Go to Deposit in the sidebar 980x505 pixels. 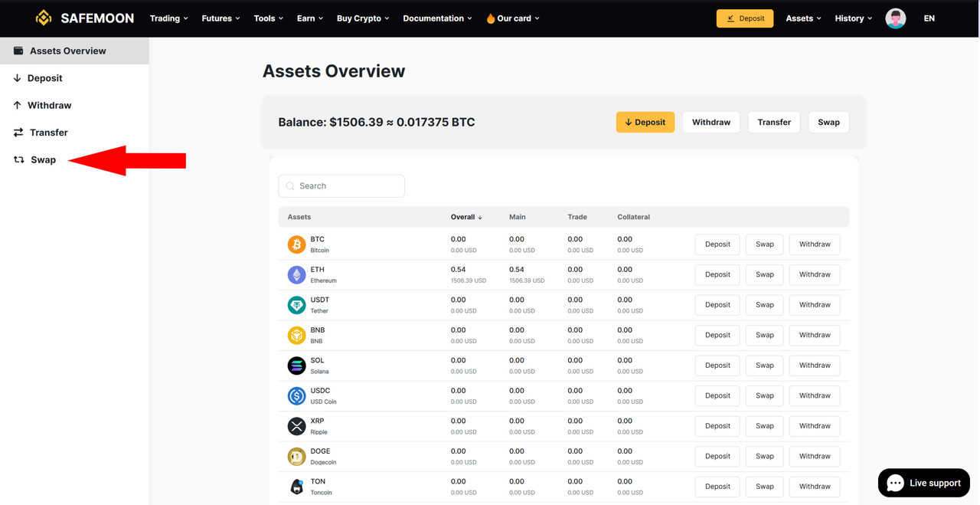(x=74, y=78)
